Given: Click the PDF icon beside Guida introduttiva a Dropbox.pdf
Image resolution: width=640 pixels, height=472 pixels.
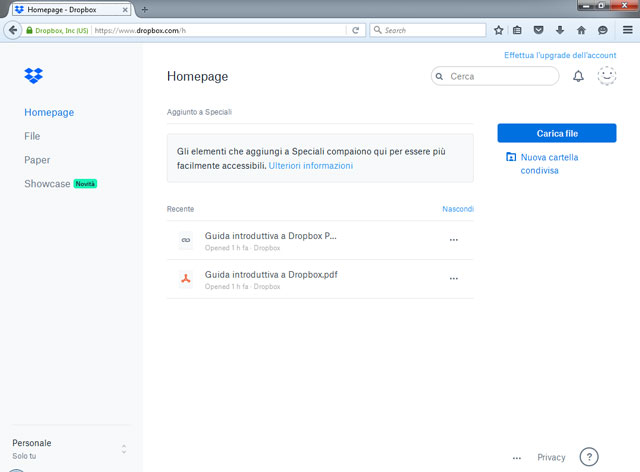Looking at the screenshot, I should (186, 279).
